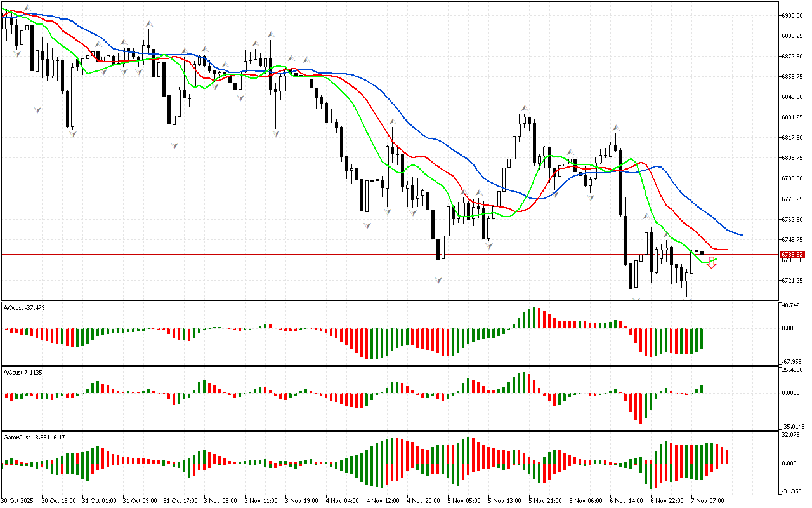Select the up fractal above the 5 Nov 21:00 peak
This screenshot has height=508, width=812.
pyautogui.click(x=525, y=109)
